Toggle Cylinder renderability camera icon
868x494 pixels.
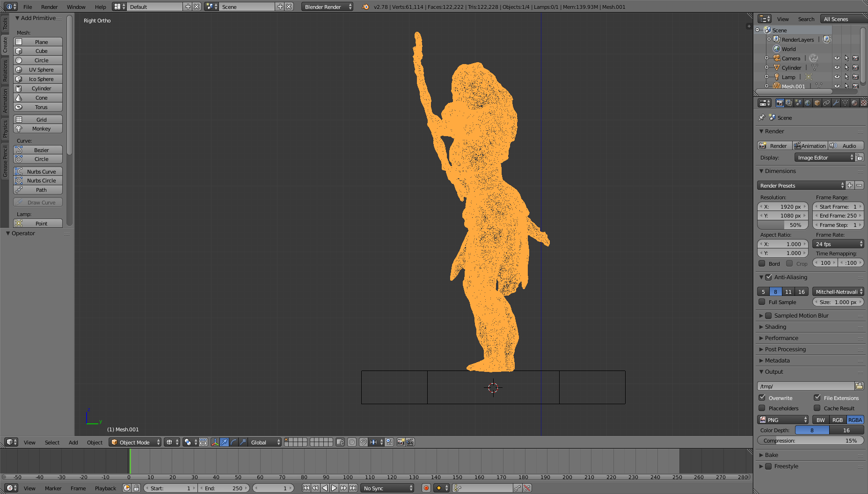tap(856, 67)
